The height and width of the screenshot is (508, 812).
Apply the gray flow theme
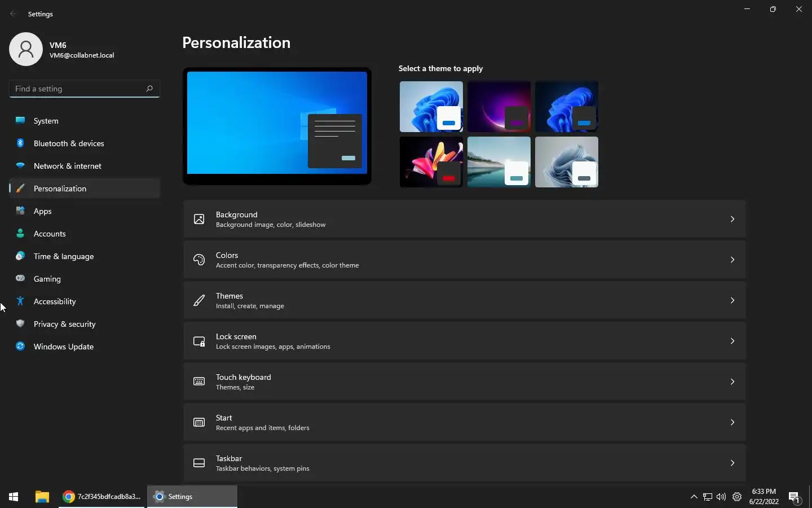point(567,162)
